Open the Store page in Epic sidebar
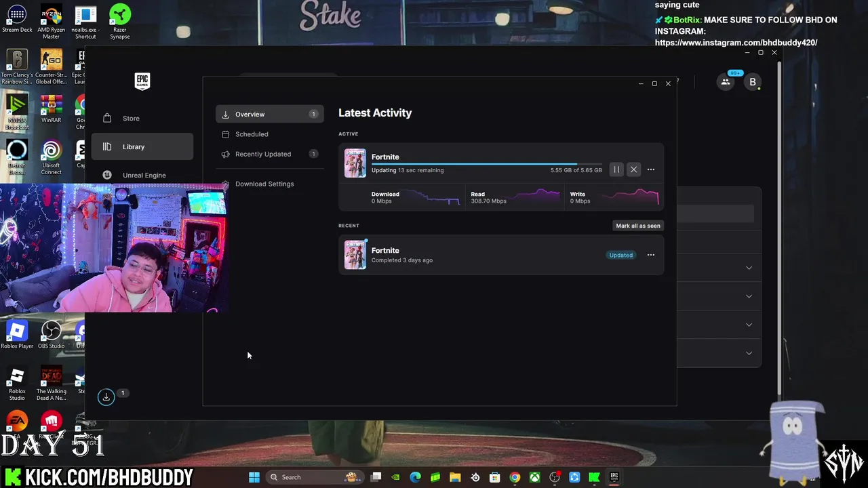This screenshot has height=488, width=868. point(142,118)
